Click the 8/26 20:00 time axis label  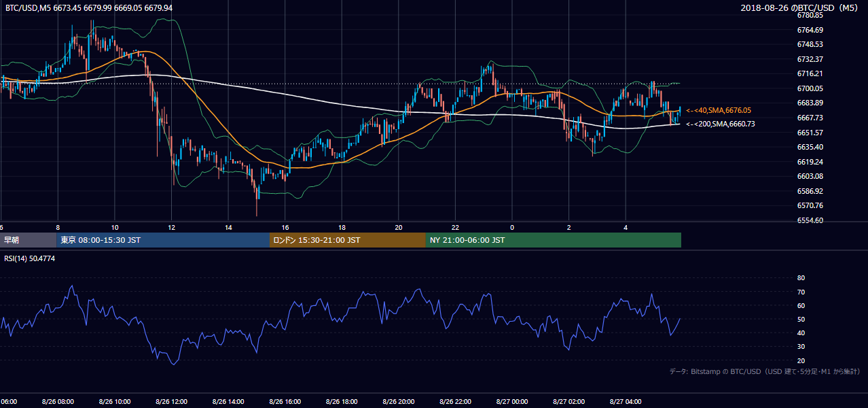[398, 401]
